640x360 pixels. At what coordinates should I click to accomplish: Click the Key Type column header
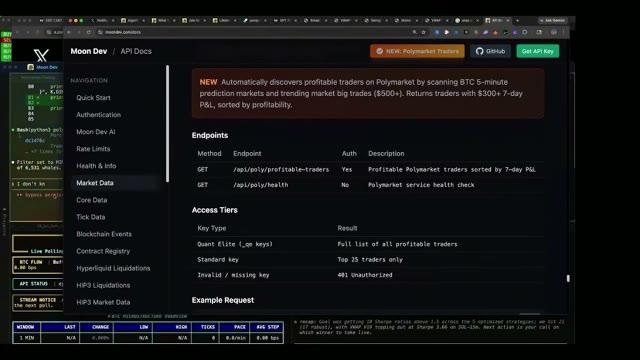point(211,228)
